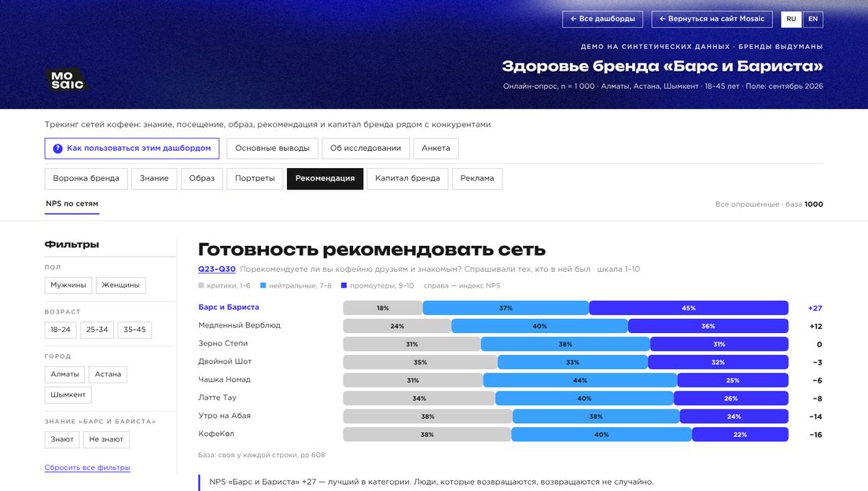Image resolution: width=868 pixels, height=491 pixels.
Task: Switch language to RU
Action: tap(791, 20)
